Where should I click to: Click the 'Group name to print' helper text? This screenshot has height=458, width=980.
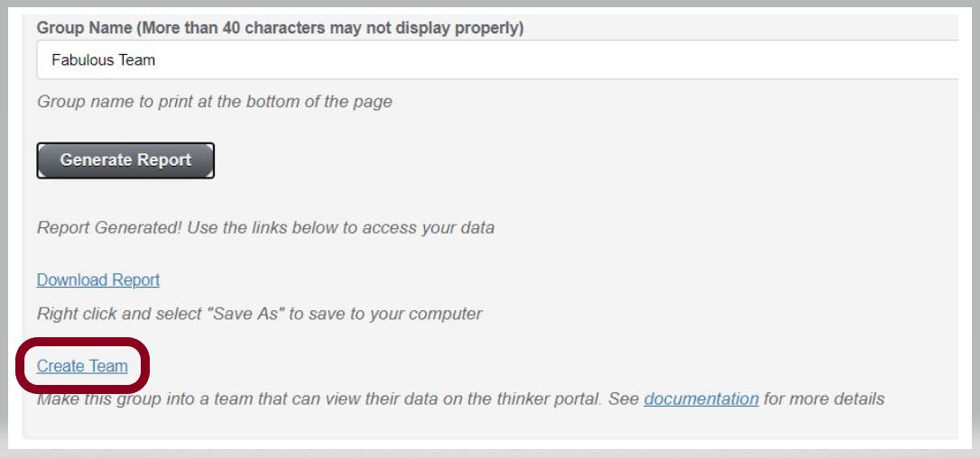[x=214, y=102]
